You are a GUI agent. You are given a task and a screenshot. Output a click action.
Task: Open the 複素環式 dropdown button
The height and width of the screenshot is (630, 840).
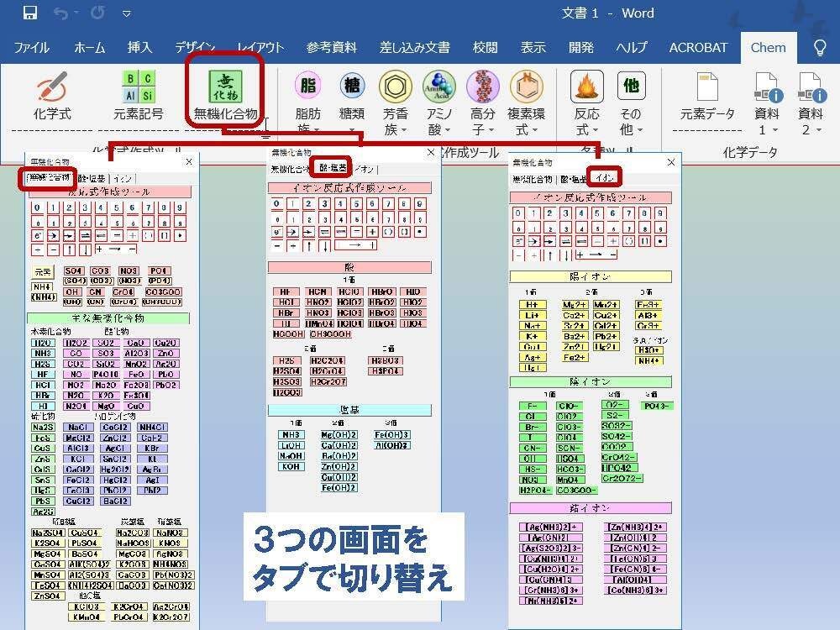(x=527, y=102)
